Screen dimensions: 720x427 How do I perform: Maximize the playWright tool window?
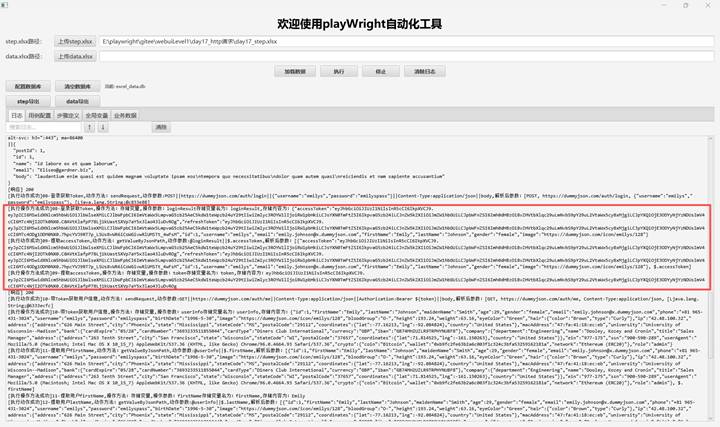pos(686,5)
